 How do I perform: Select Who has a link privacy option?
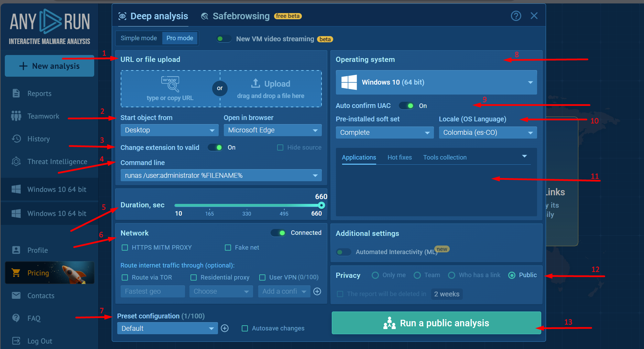[x=452, y=275]
